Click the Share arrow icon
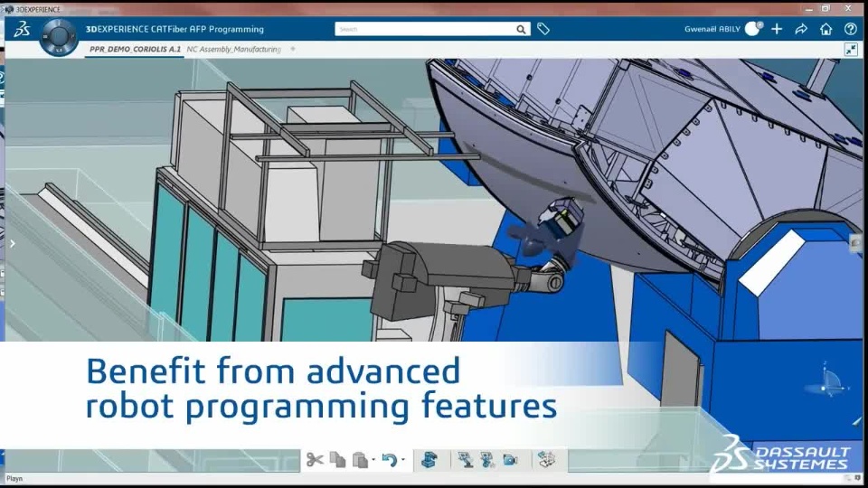 tap(801, 29)
